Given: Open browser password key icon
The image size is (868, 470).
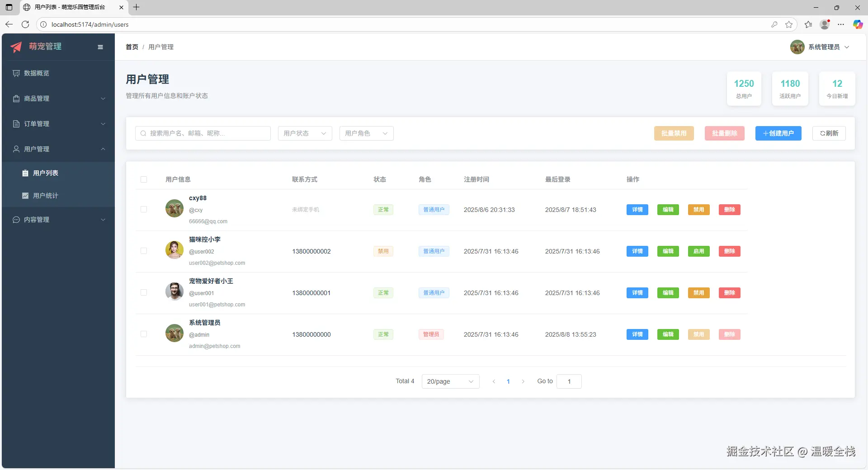Looking at the screenshot, I should pyautogui.click(x=774, y=24).
